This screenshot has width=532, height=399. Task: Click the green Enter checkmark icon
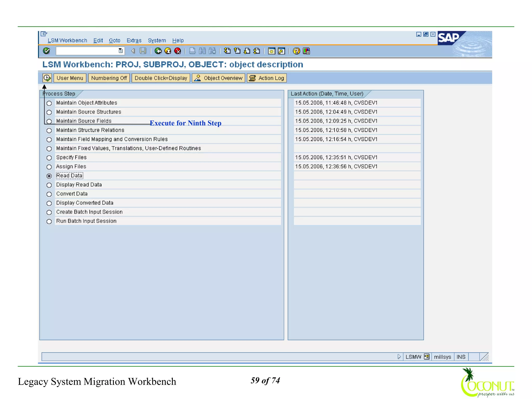point(46,51)
